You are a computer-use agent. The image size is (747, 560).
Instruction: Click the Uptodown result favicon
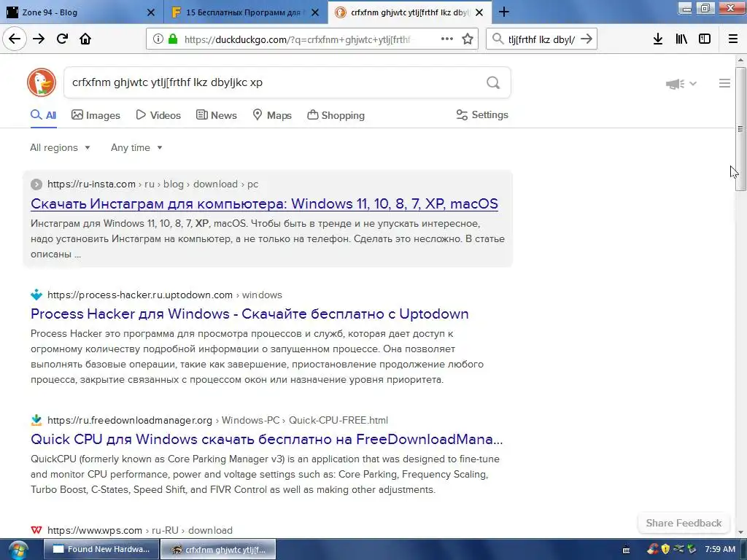click(x=36, y=295)
